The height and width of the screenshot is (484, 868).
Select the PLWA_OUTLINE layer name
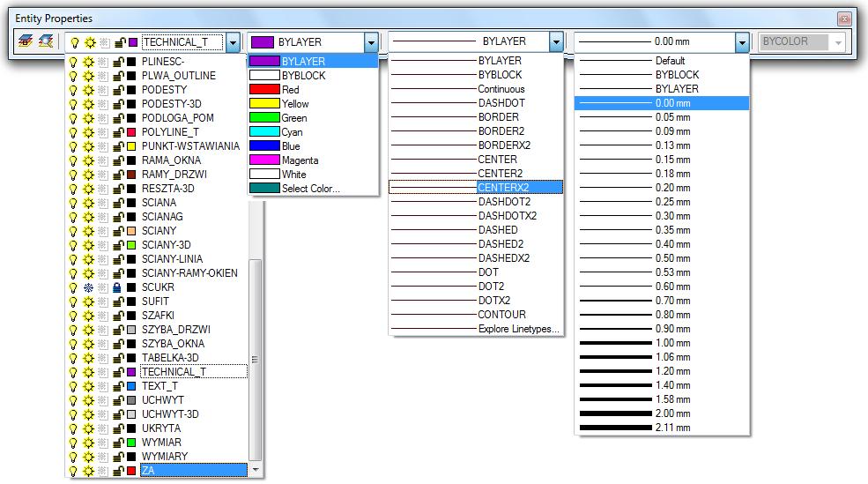pyautogui.click(x=178, y=76)
